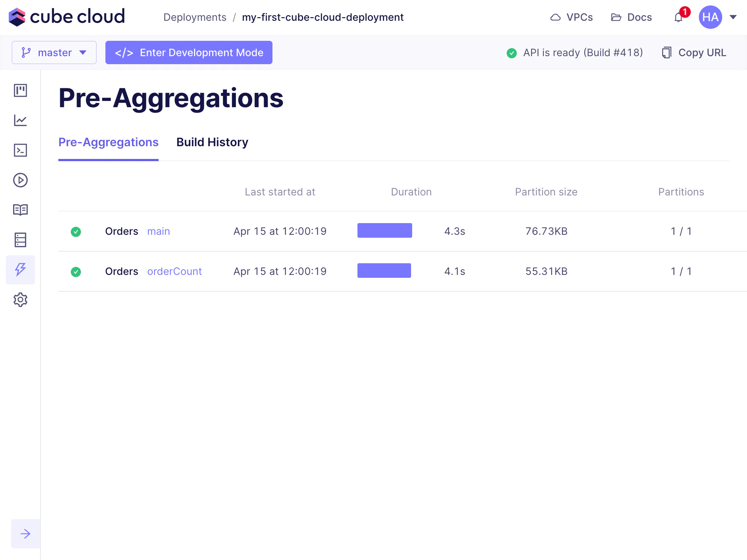Open the Playground play-circle icon
Viewport: 747px width, 560px height.
pyautogui.click(x=20, y=180)
